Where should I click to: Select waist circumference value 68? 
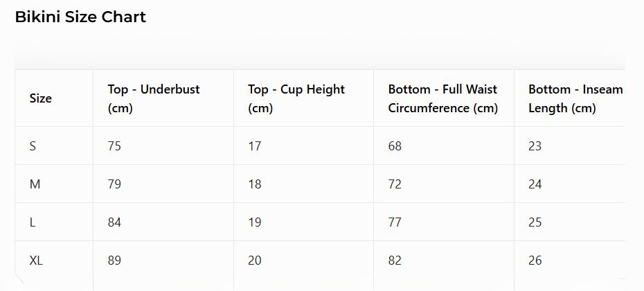click(x=395, y=146)
